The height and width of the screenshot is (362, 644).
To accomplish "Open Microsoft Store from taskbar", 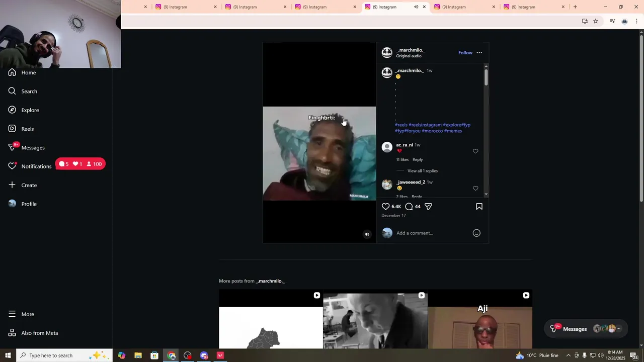I will [154, 355].
